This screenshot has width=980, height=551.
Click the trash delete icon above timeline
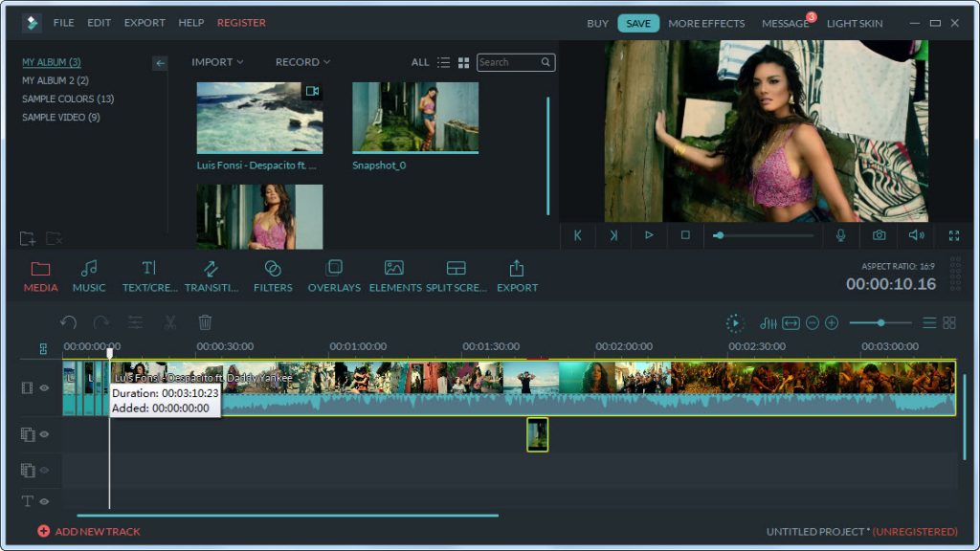(205, 323)
